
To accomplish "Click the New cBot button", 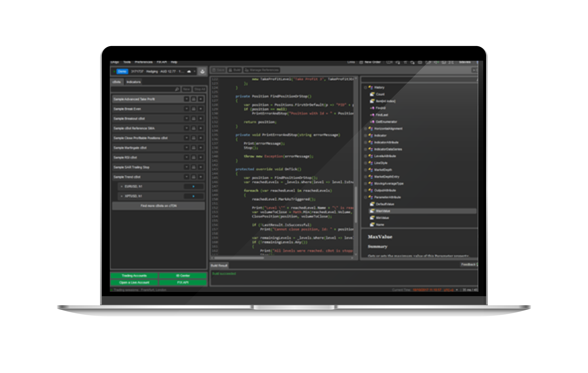I will pos(186,89).
